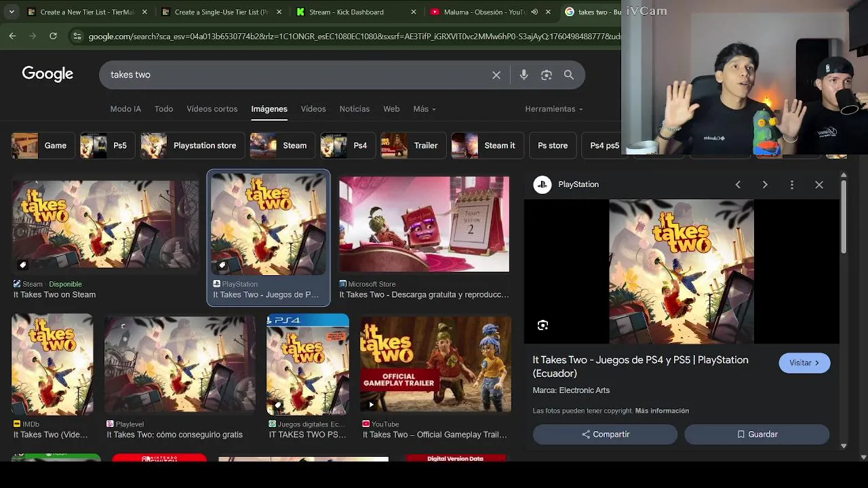Switch to the Todo results tab
This screenshot has height=488, width=868.
pyautogui.click(x=163, y=108)
